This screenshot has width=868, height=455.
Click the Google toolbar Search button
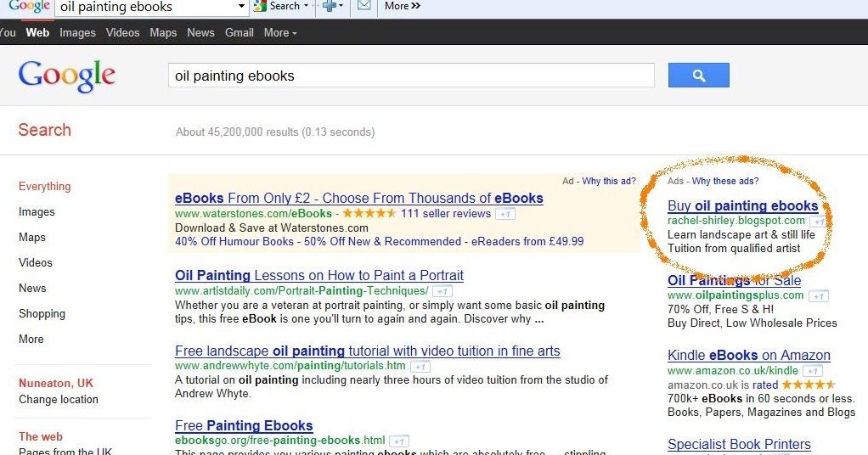[x=280, y=6]
